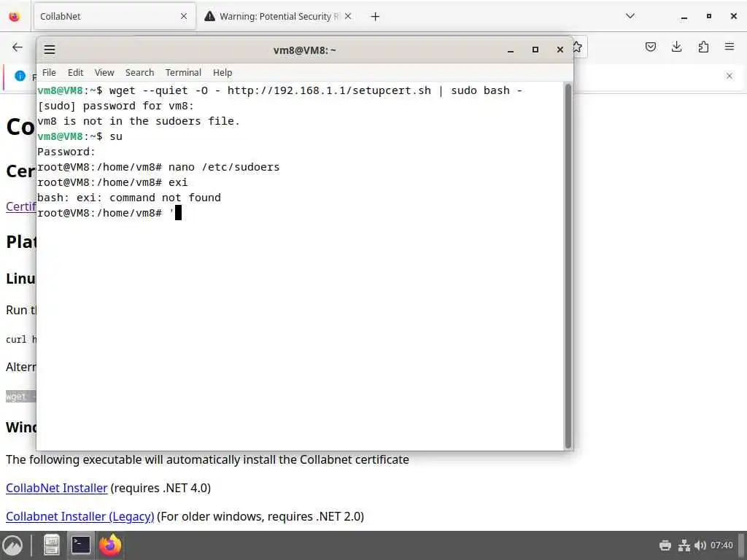Image resolution: width=747 pixels, height=560 pixels.
Task: List all tabs chevron
Action: click(630, 16)
